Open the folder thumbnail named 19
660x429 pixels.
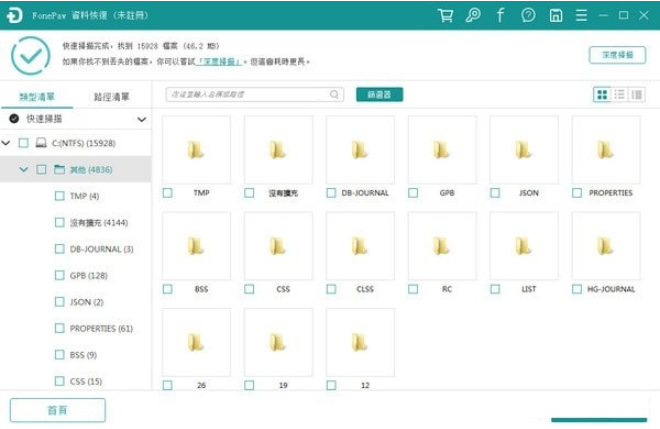click(278, 342)
